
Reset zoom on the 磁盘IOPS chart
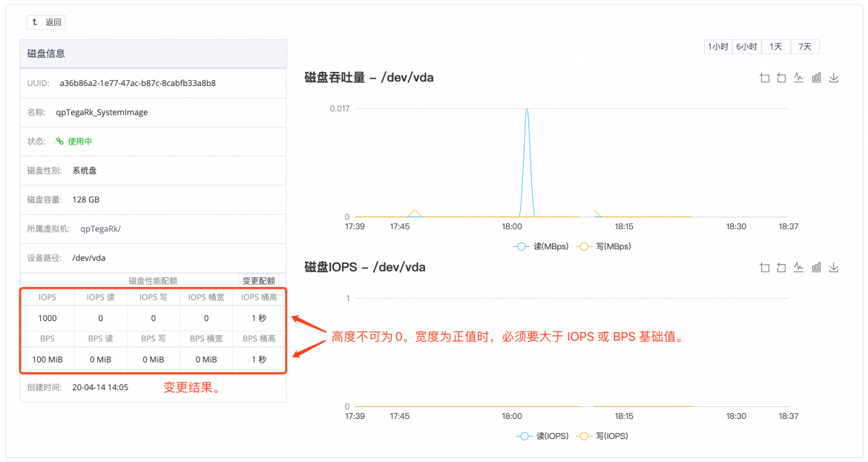(x=782, y=268)
